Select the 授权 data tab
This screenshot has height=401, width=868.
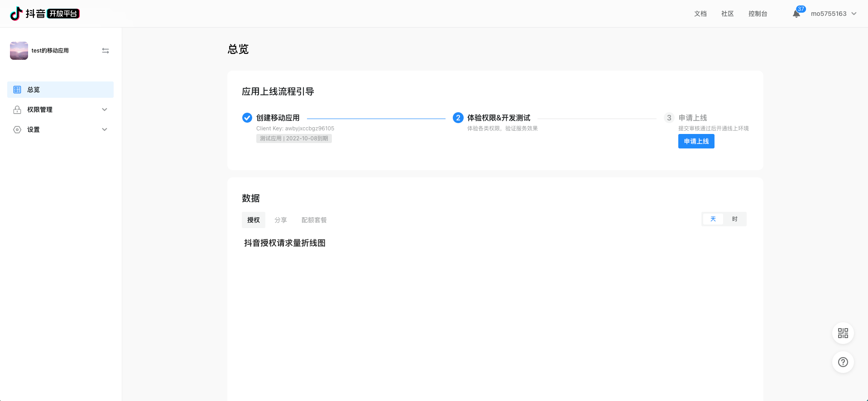point(254,220)
